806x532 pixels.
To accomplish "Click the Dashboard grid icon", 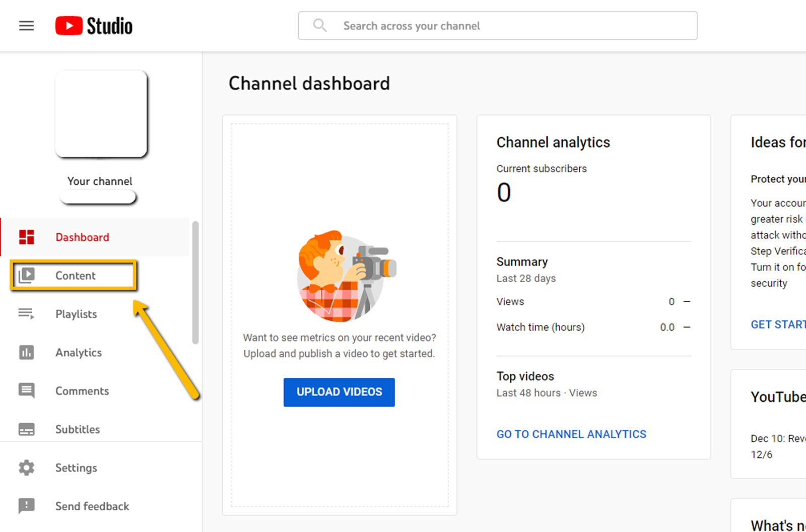I will 27,237.
